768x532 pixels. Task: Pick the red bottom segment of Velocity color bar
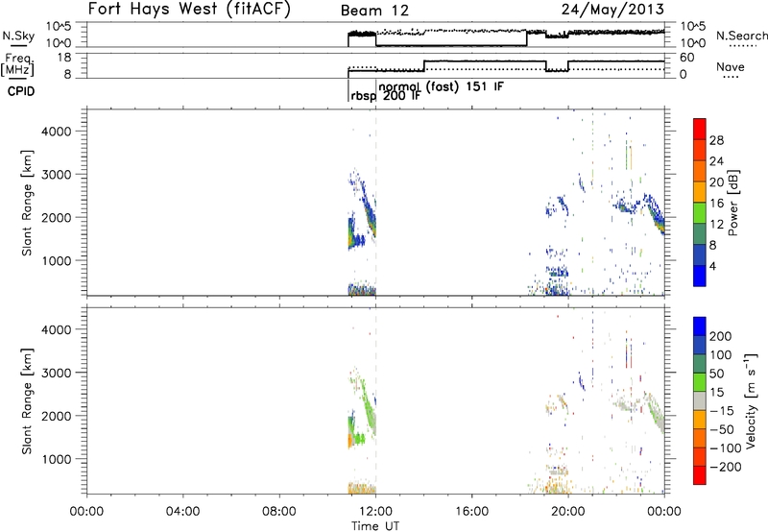[700, 475]
